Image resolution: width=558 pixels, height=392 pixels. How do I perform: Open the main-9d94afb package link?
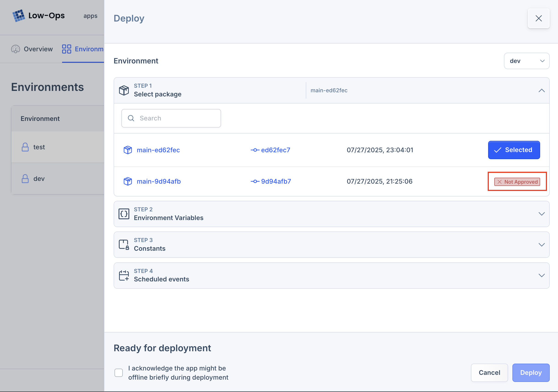click(159, 181)
